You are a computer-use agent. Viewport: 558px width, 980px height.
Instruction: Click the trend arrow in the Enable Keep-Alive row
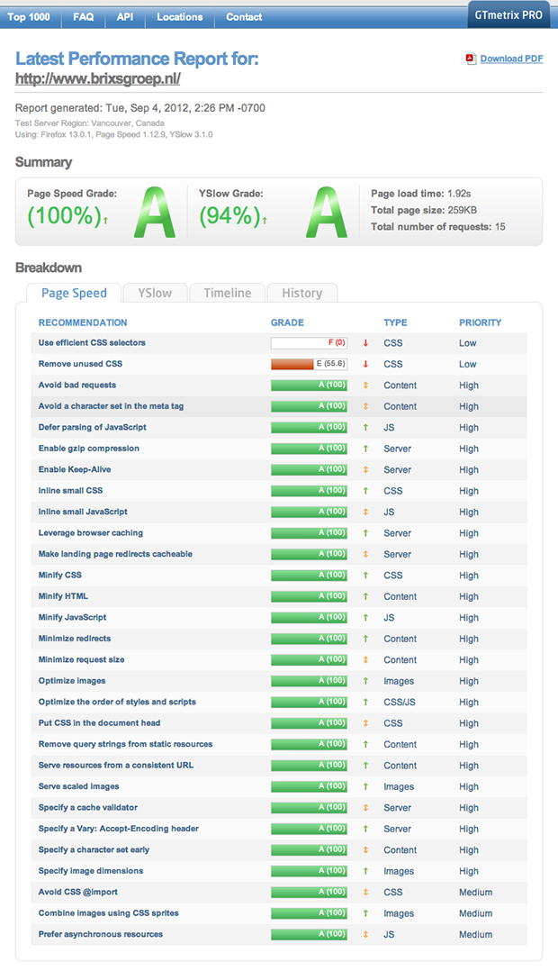click(365, 470)
